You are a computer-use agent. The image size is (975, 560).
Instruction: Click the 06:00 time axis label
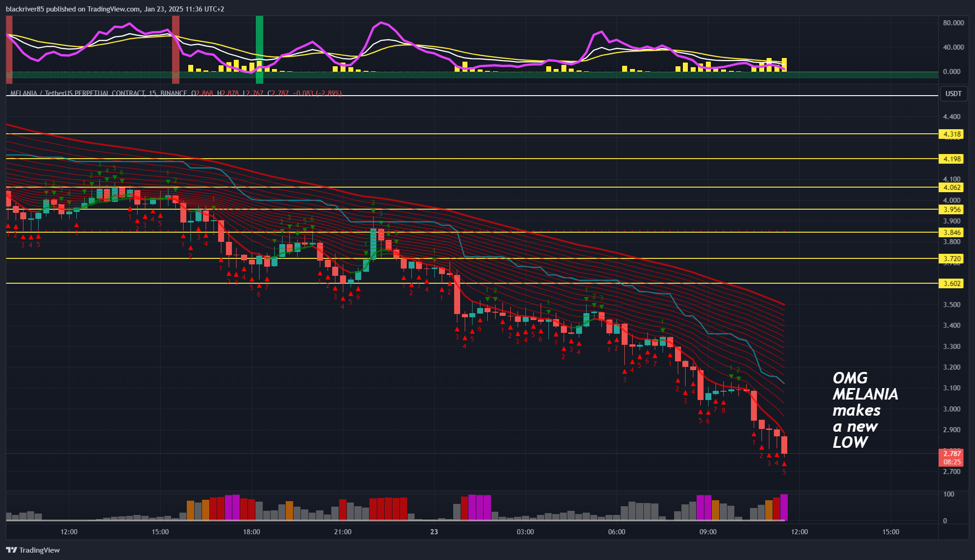[x=617, y=532]
